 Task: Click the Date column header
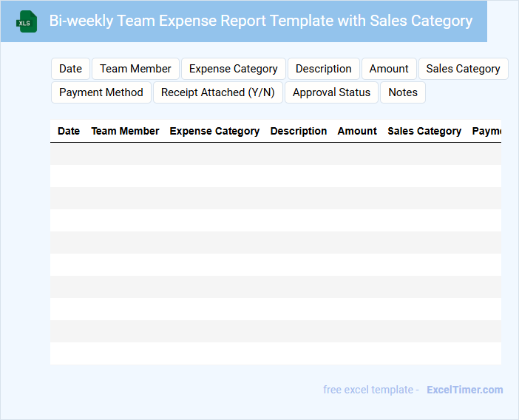click(x=69, y=131)
